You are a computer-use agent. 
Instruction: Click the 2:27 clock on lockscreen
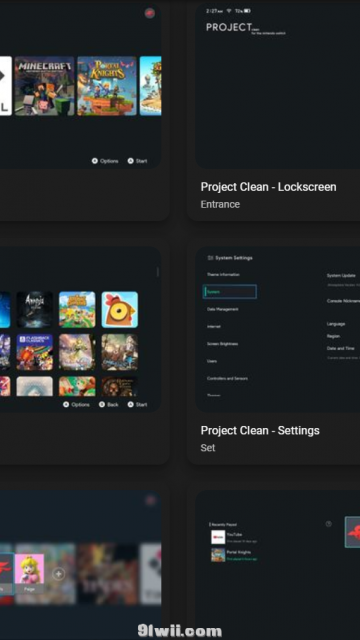coord(215,11)
